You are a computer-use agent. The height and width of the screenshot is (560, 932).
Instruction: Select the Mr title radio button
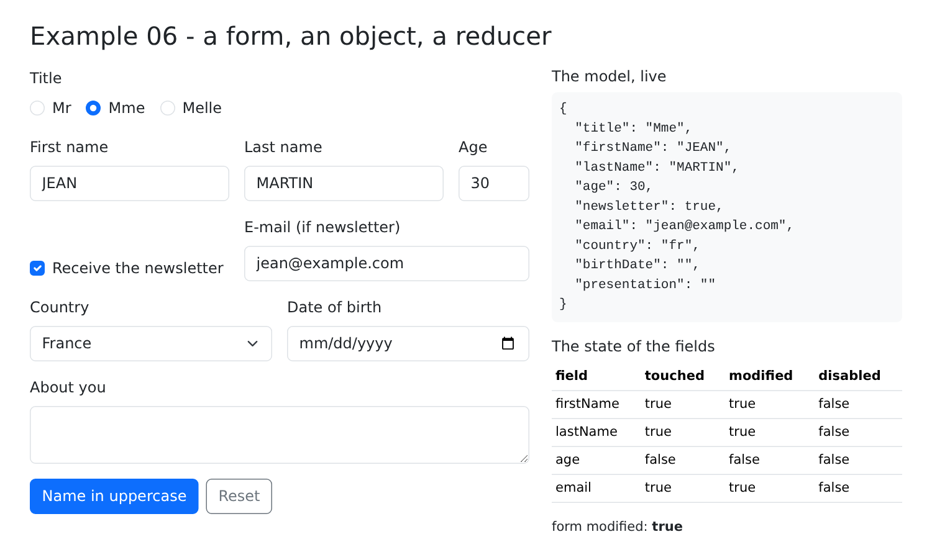point(37,108)
